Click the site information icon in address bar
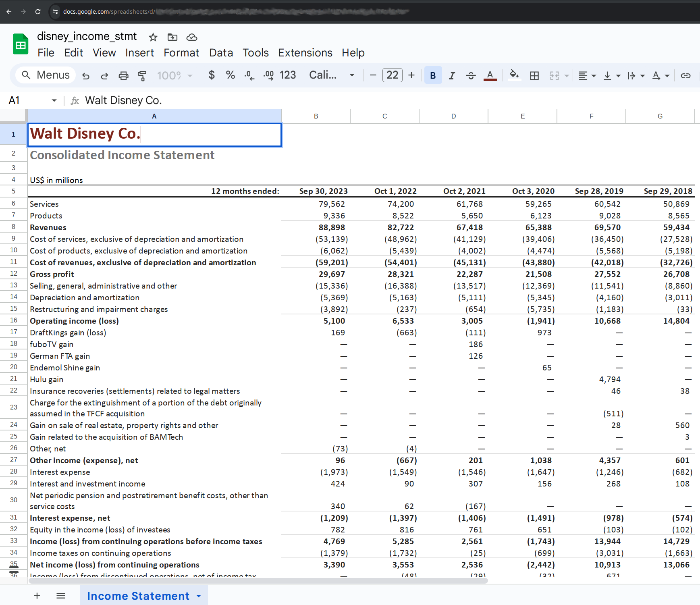 point(55,12)
